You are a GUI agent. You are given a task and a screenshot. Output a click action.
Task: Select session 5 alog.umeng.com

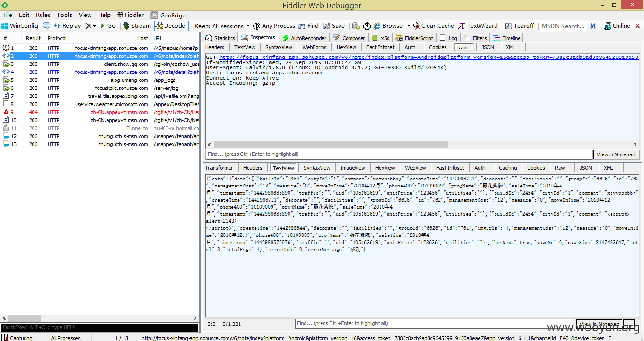[x=99, y=80]
